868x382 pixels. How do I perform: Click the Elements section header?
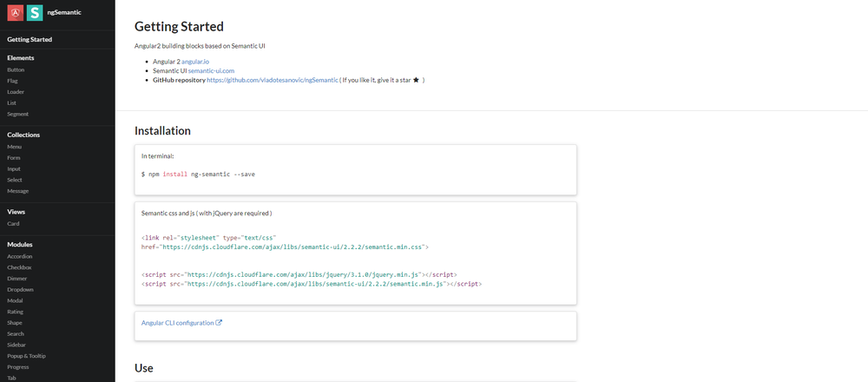21,57
